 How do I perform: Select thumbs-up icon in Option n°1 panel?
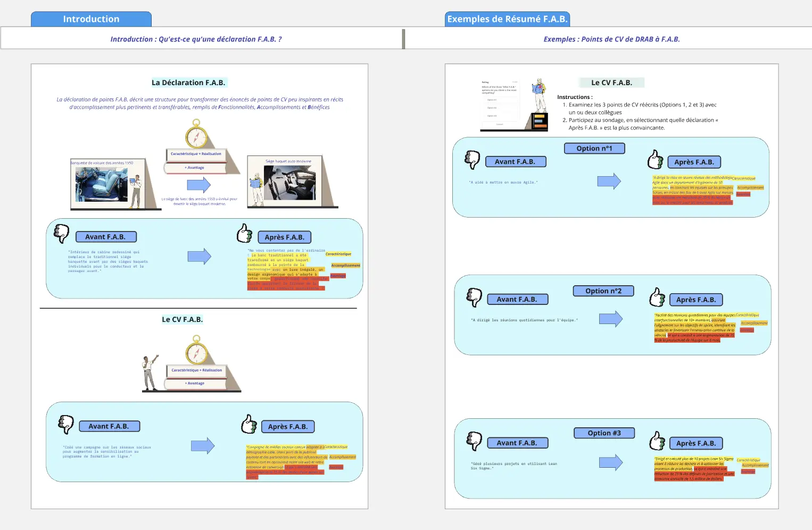(655, 160)
